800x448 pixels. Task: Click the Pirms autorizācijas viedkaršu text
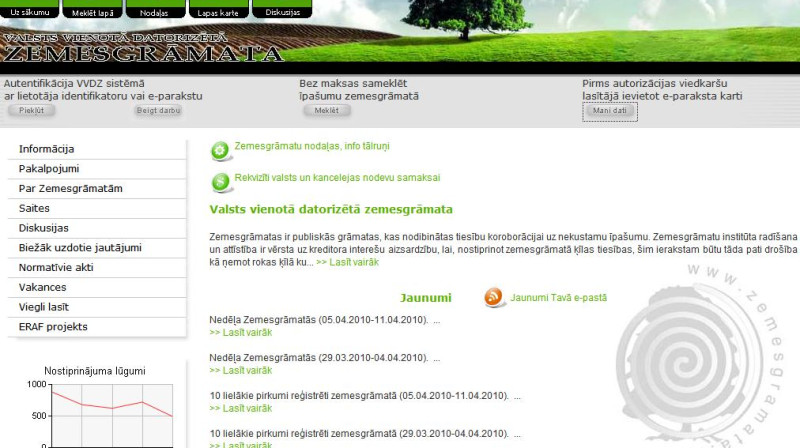point(655,83)
